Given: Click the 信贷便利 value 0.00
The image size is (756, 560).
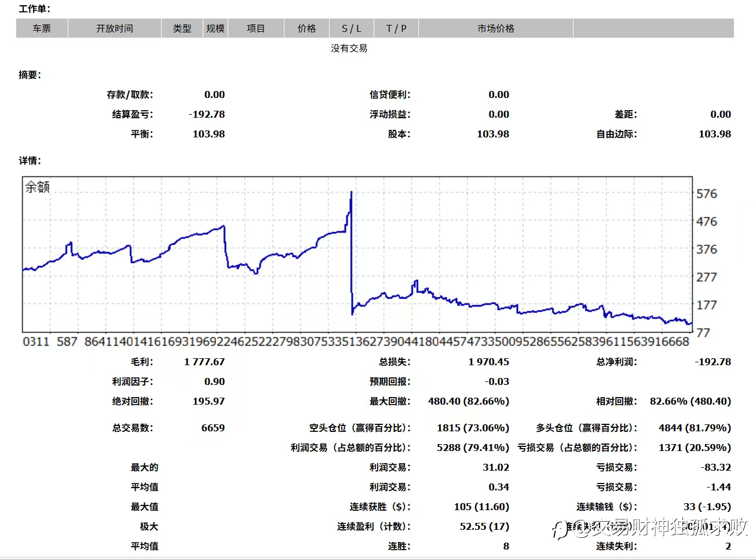Looking at the screenshot, I should pyautogui.click(x=499, y=94).
